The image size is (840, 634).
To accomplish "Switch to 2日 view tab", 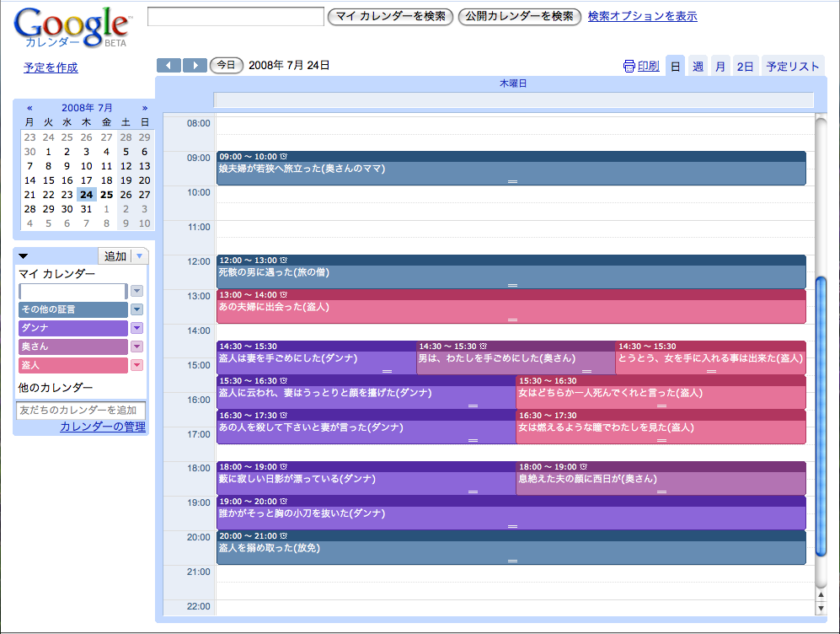I will 745,67.
